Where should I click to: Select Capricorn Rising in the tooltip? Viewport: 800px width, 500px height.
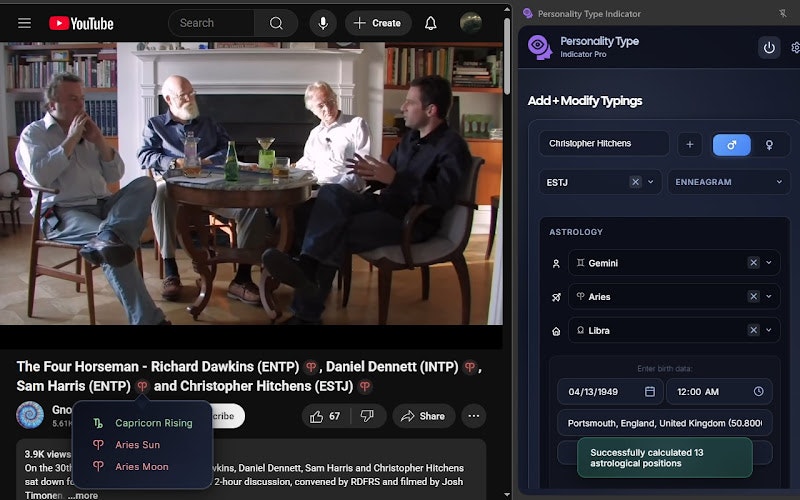143,423
